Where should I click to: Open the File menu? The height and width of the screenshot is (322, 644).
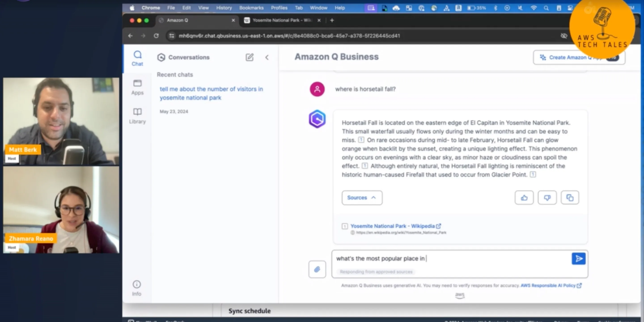[x=171, y=8]
